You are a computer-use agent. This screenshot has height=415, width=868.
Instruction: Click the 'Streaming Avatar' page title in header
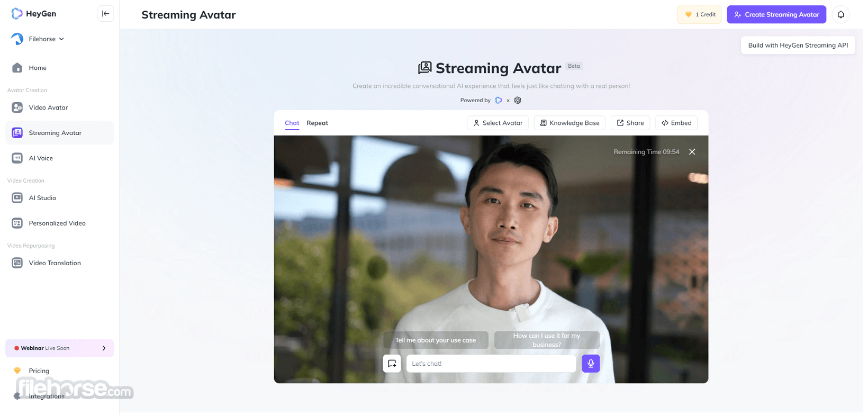coord(188,15)
